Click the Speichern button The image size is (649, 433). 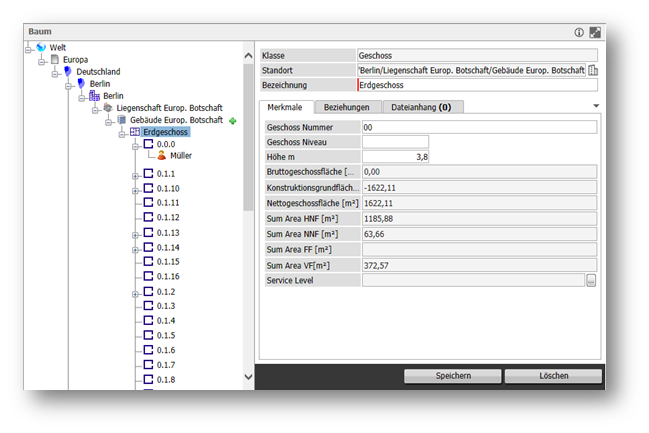pyautogui.click(x=453, y=376)
